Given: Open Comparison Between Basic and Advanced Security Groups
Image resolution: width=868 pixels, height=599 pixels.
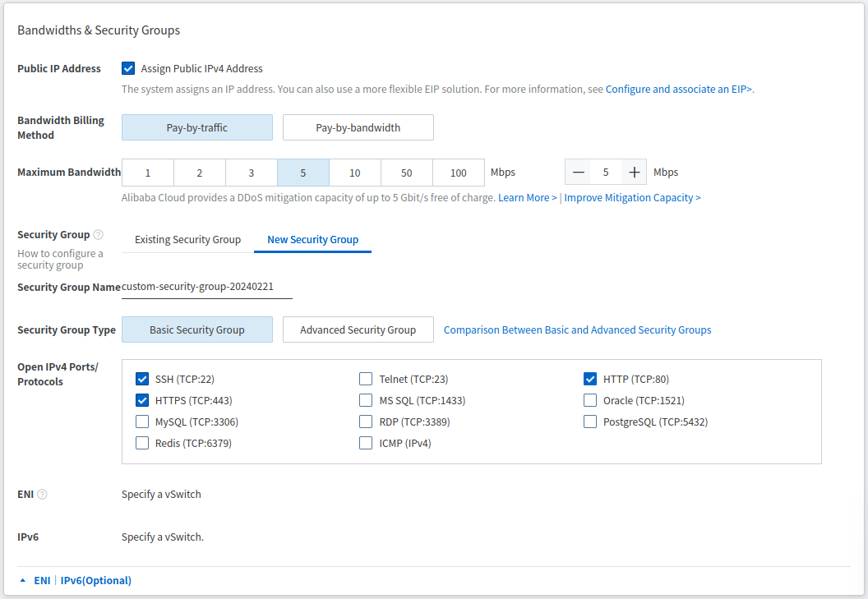Looking at the screenshot, I should click(577, 329).
